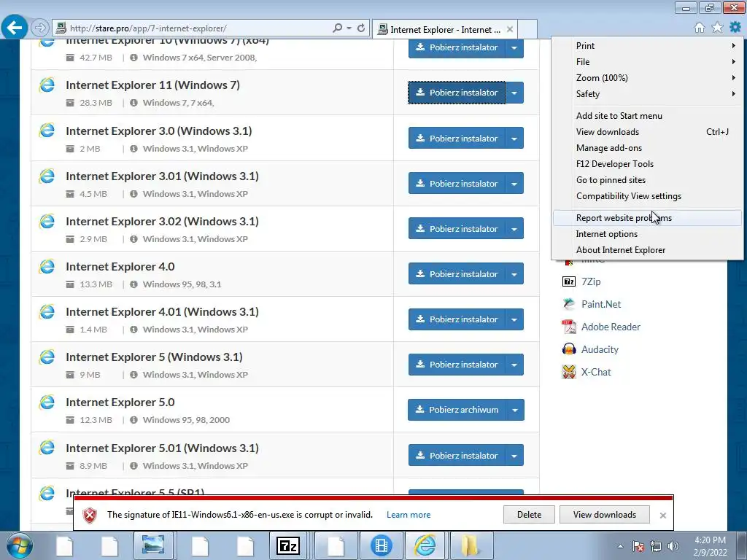
Task: Expand dropdown for Internet Explorer 5 (Windows 3.1)
Action: (514, 365)
